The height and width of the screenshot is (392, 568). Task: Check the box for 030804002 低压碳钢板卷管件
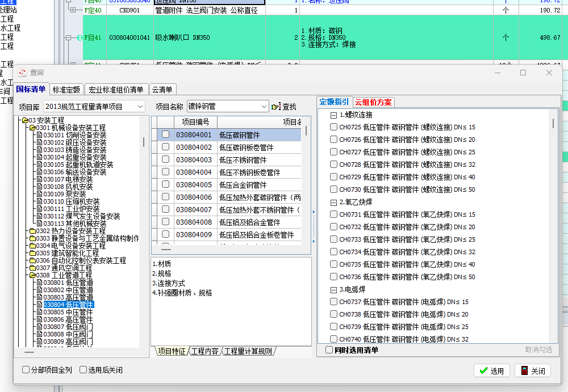coord(165,146)
